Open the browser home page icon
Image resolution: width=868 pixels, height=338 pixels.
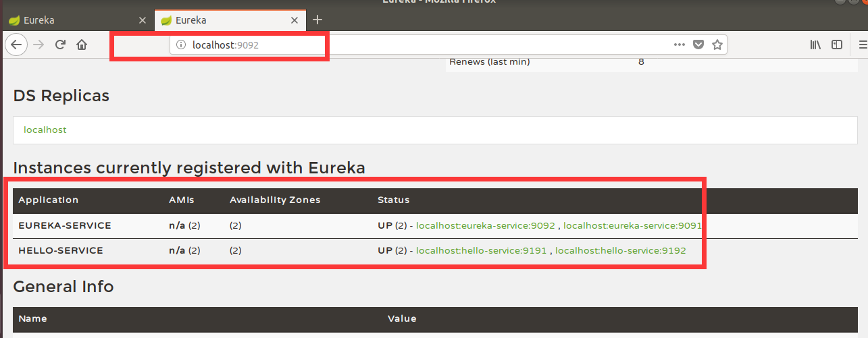pos(82,45)
